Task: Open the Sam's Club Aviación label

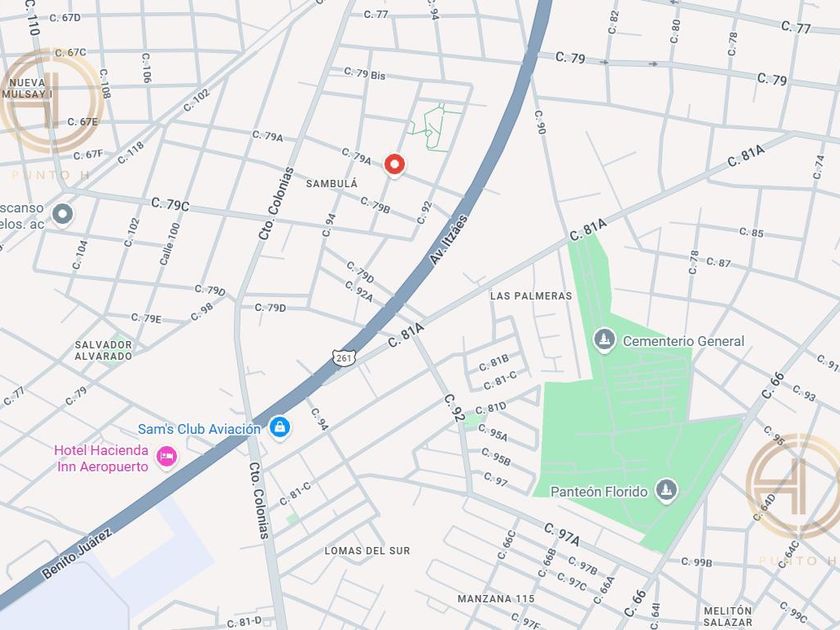Action: 199,429
